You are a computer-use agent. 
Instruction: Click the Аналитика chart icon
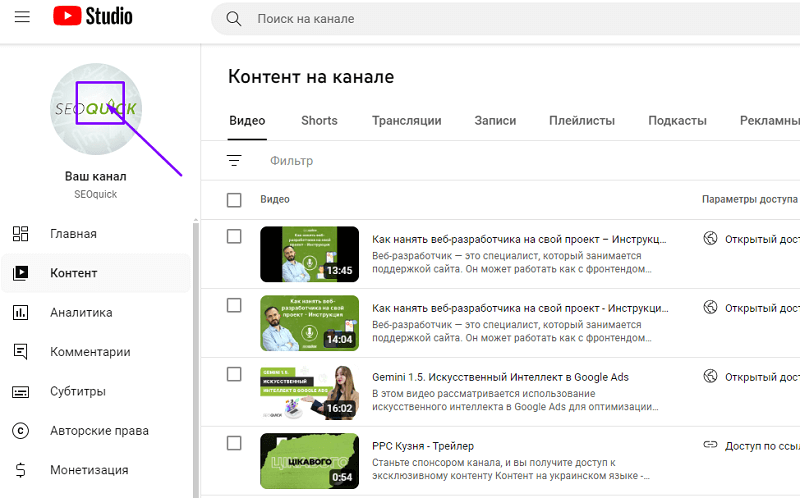pyautogui.click(x=20, y=312)
